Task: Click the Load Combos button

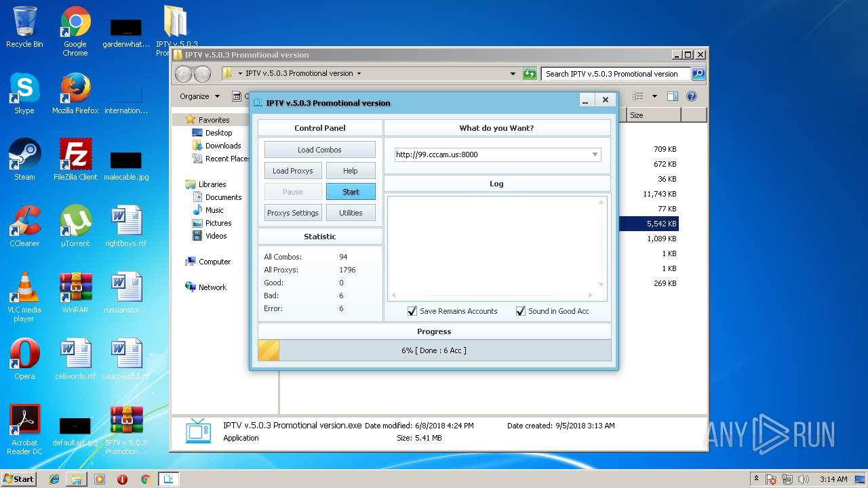Action: point(319,150)
